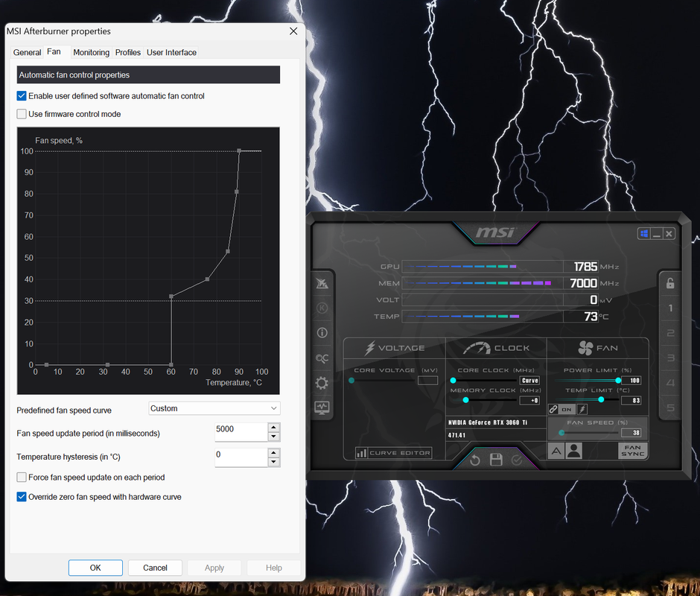Switch to the General tab
700x596 pixels.
(x=28, y=52)
